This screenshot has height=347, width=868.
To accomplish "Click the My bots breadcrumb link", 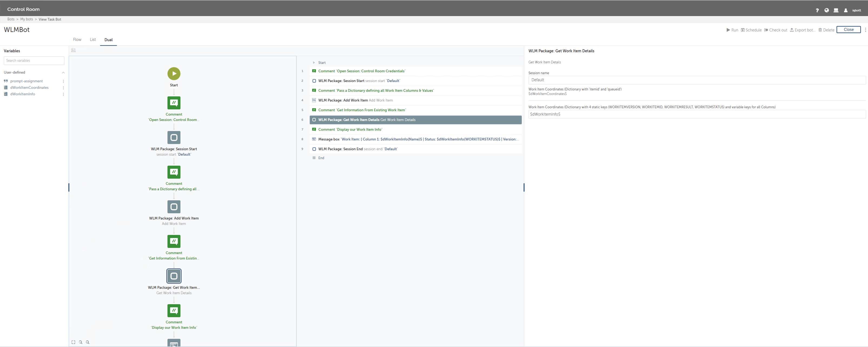I will pyautogui.click(x=27, y=19).
